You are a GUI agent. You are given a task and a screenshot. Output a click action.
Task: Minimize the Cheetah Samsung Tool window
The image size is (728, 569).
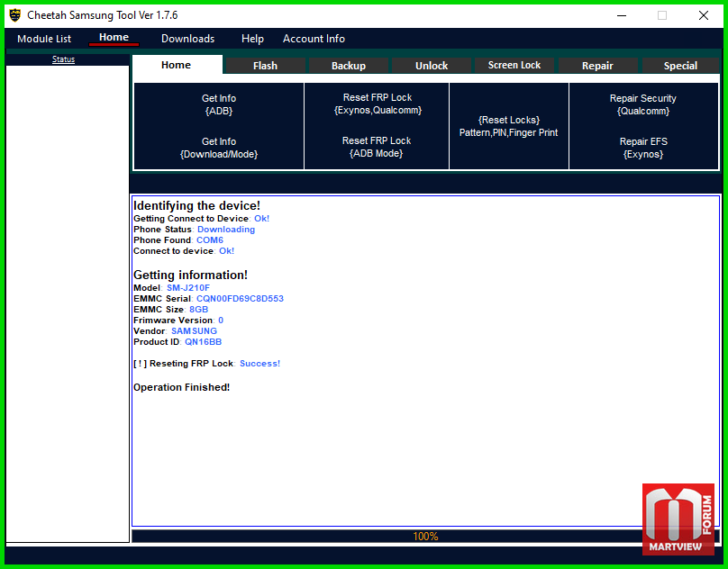pos(622,15)
